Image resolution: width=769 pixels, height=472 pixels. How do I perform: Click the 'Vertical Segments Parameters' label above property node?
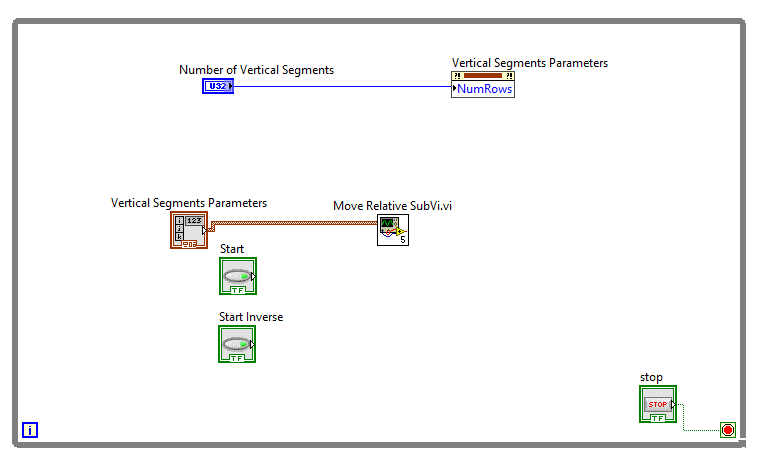[x=530, y=63]
